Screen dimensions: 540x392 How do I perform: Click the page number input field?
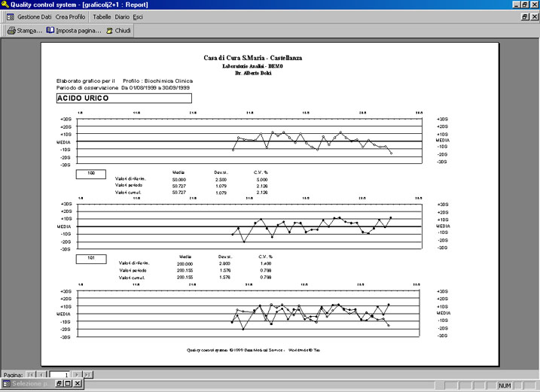pyautogui.click(x=60, y=375)
